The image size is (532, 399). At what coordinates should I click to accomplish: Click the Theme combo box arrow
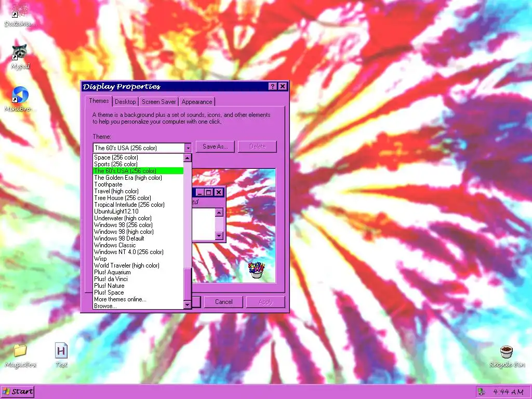[x=188, y=148]
